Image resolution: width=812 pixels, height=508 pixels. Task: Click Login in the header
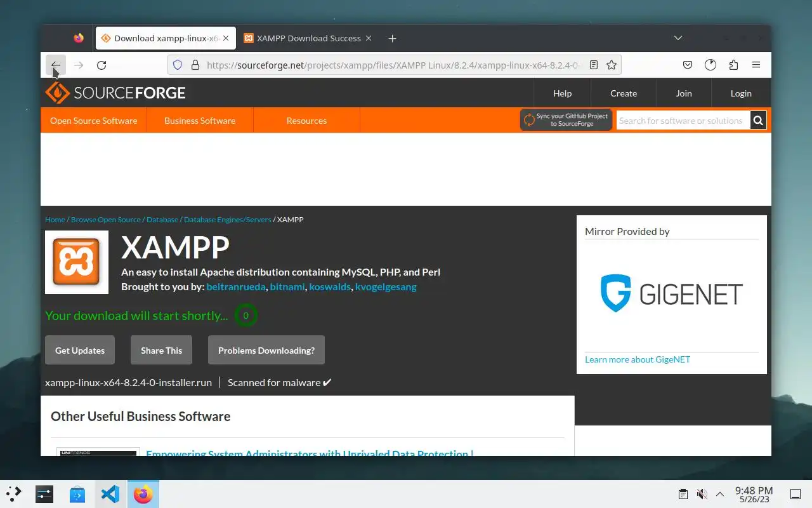pyautogui.click(x=741, y=93)
